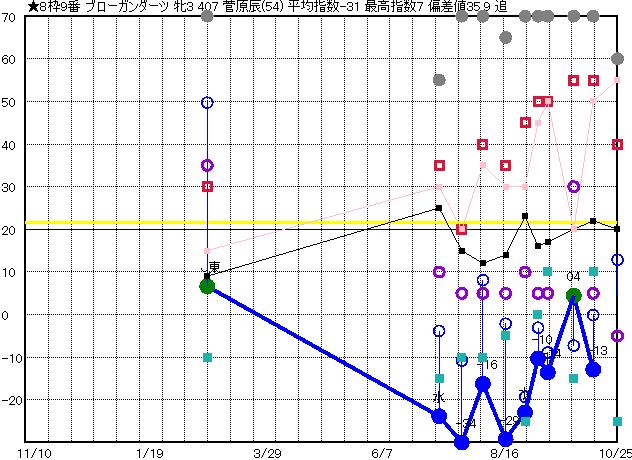Click the 1/19 date label on x-axis

pos(149,452)
